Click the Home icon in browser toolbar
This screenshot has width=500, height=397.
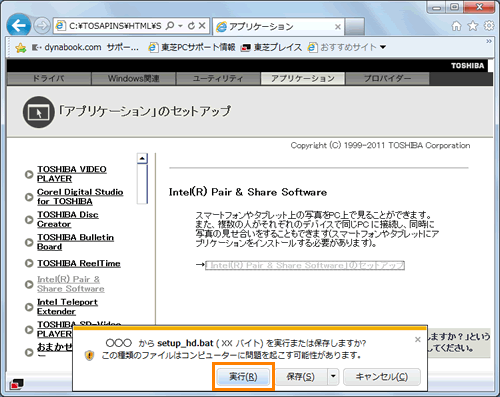[x=456, y=26]
